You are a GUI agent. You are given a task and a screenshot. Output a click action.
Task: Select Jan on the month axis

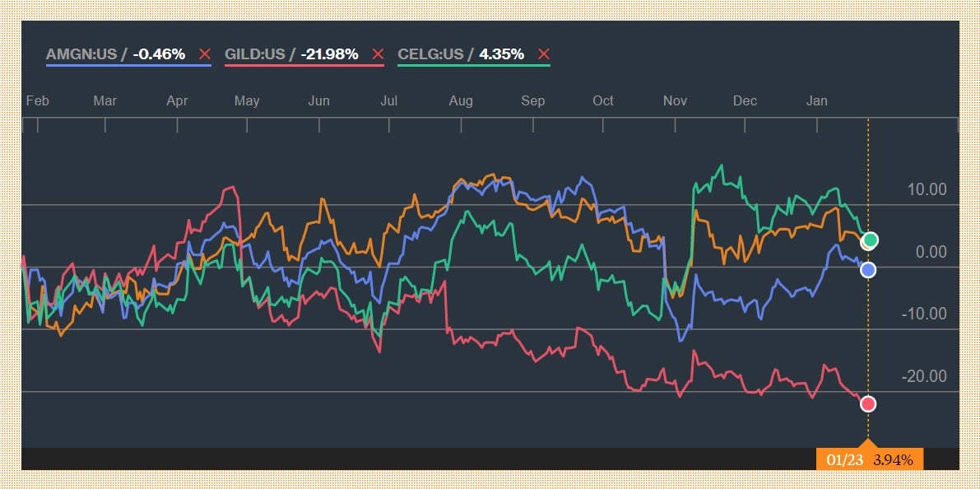coord(817,100)
